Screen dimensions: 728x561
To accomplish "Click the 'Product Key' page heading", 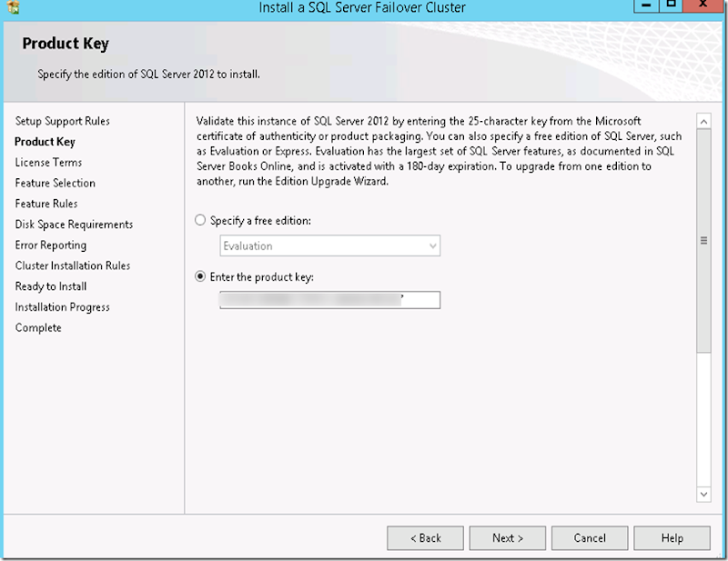I will (66, 44).
